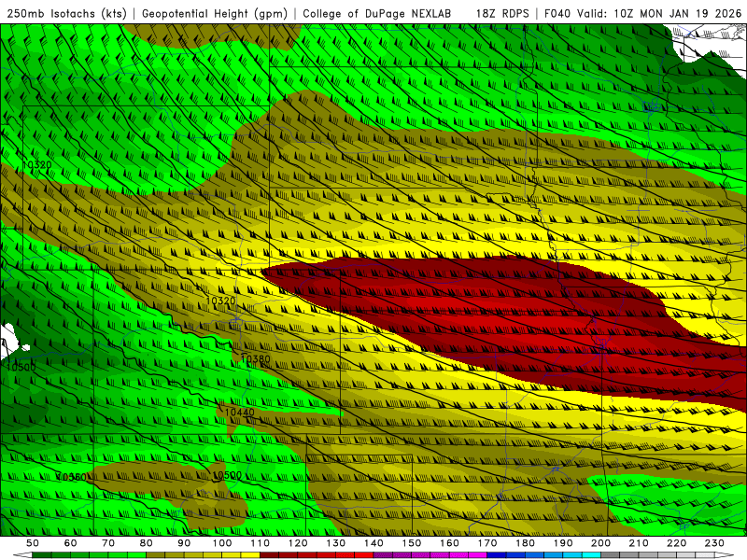Click the 220 value on the color scale

pos(676,543)
